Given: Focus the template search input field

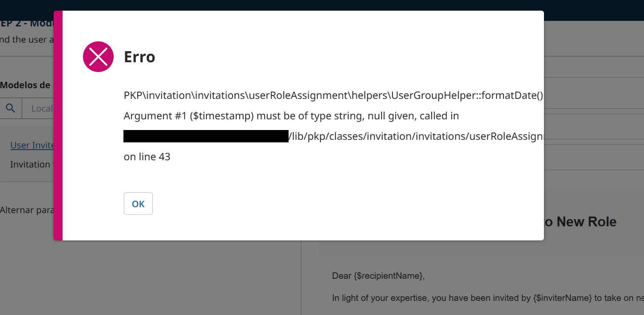Looking at the screenshot, I should 40,109.
